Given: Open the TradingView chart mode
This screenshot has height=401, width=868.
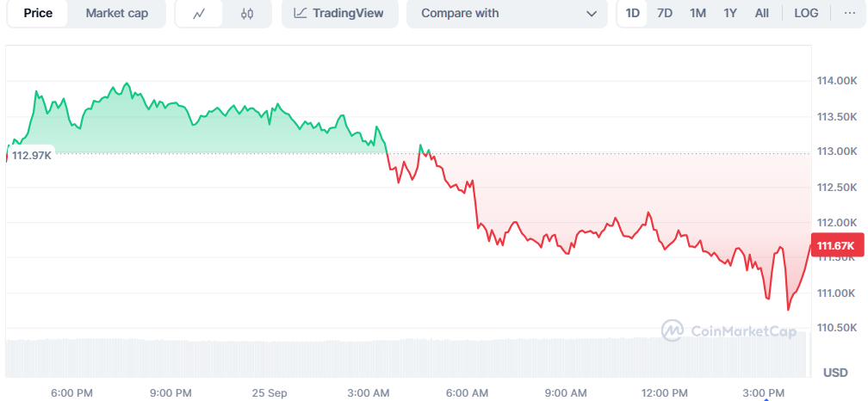Looking at the screenshot, I should coord(338,14).
